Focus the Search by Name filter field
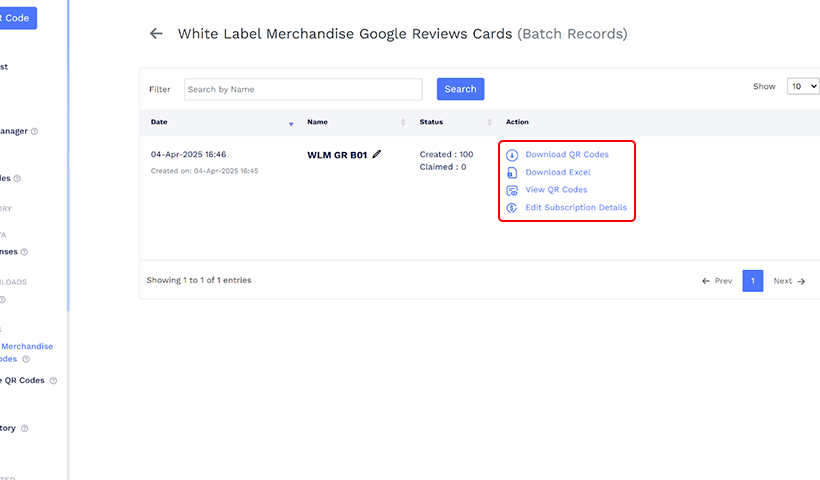Image resolution: width=820 pixels, height=480 pixels. click(303, 90)
